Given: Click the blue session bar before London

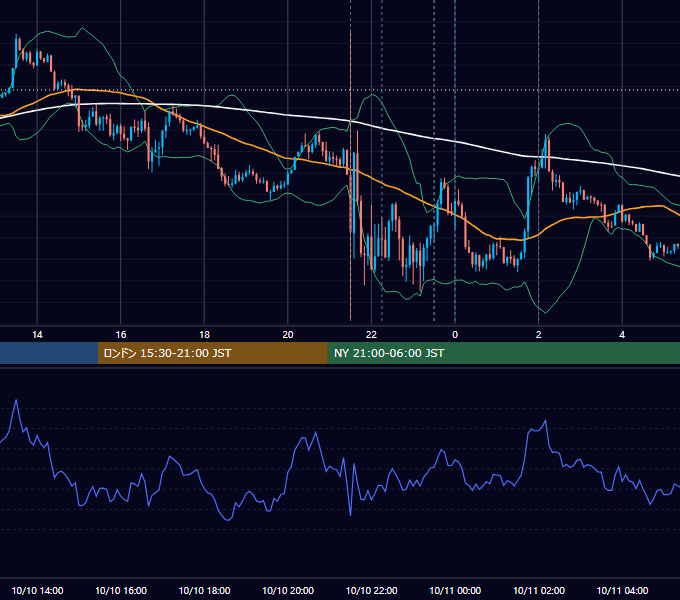Looking at the screenshot, I should point(49,353).
